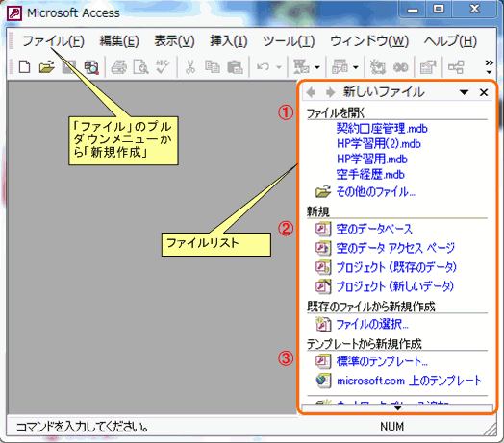The height and width of the screenshot is (443, 504).
Task: Click the Undo toolbar icon
Action: point(263,67)
